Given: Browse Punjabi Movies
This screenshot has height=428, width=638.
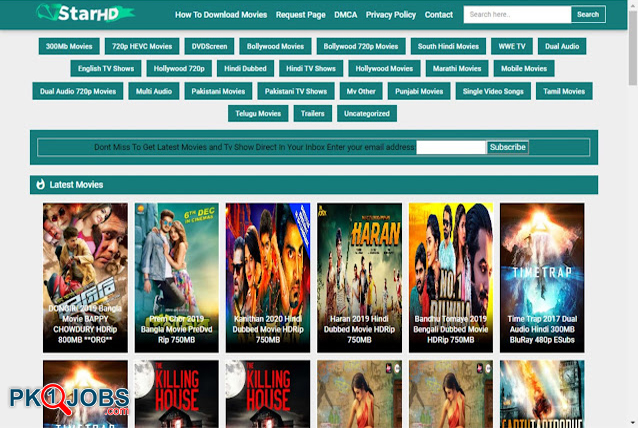Looking at the screenshot, I should coord(419,91).
